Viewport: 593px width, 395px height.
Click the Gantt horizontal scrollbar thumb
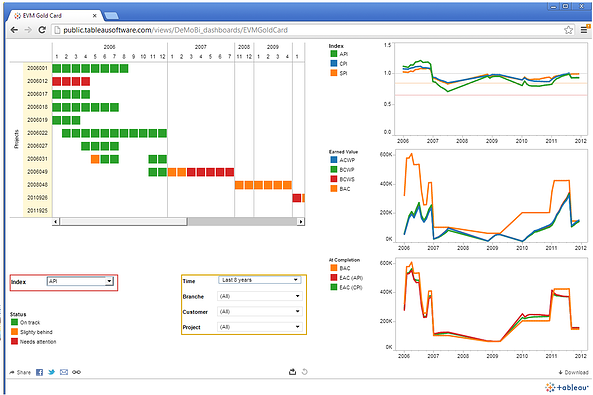pos(123,221)
